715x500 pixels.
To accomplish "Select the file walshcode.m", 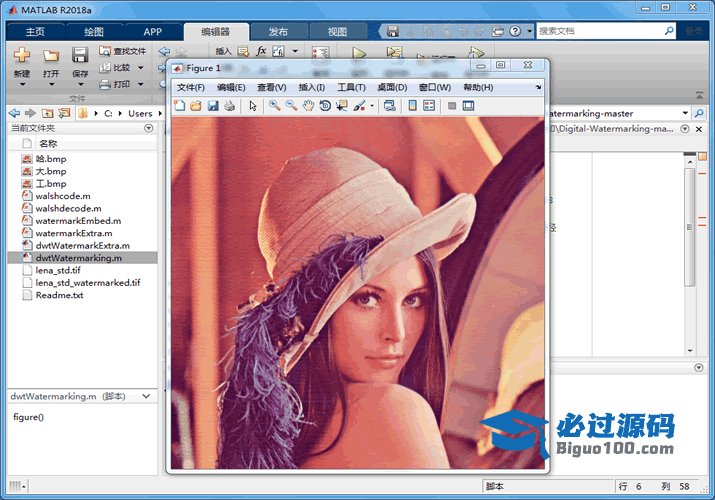I will click(63, 196).
